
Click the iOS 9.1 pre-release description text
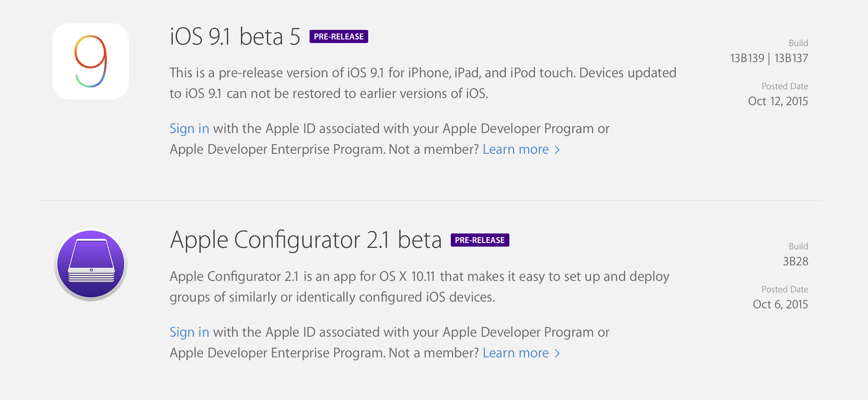click(x=423, y=83)
